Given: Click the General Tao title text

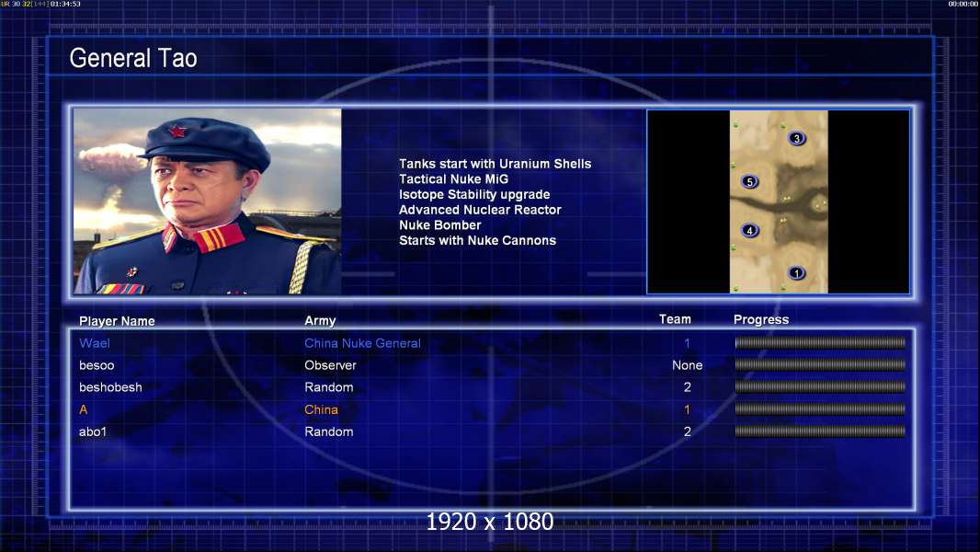Looking at the screenshot, I should coord(133,58).
